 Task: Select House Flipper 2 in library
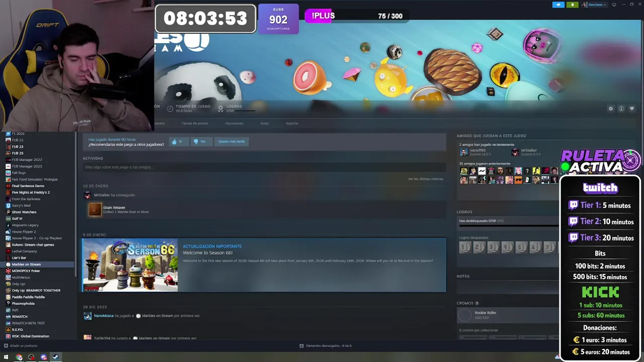pyautogui.click(x=24, y=232)
